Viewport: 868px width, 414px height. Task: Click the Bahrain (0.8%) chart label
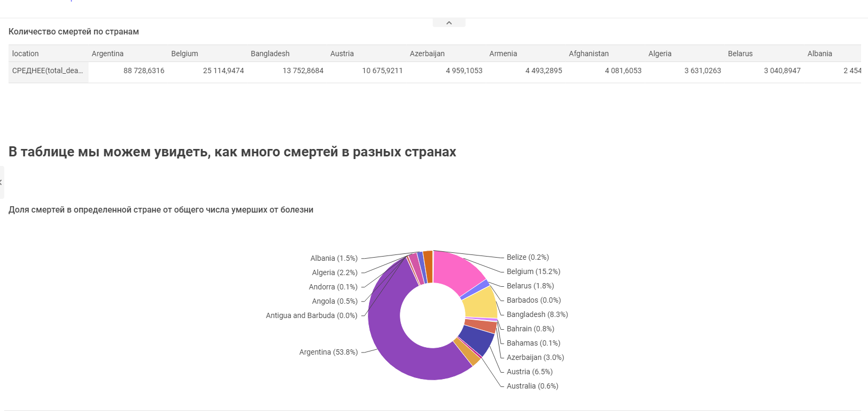530,329
